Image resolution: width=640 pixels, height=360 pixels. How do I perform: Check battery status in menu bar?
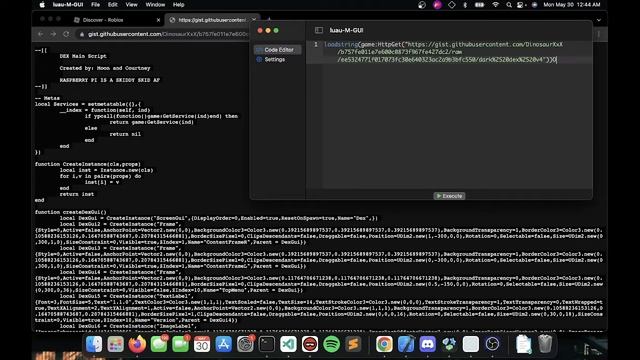[x=480, y=5]
